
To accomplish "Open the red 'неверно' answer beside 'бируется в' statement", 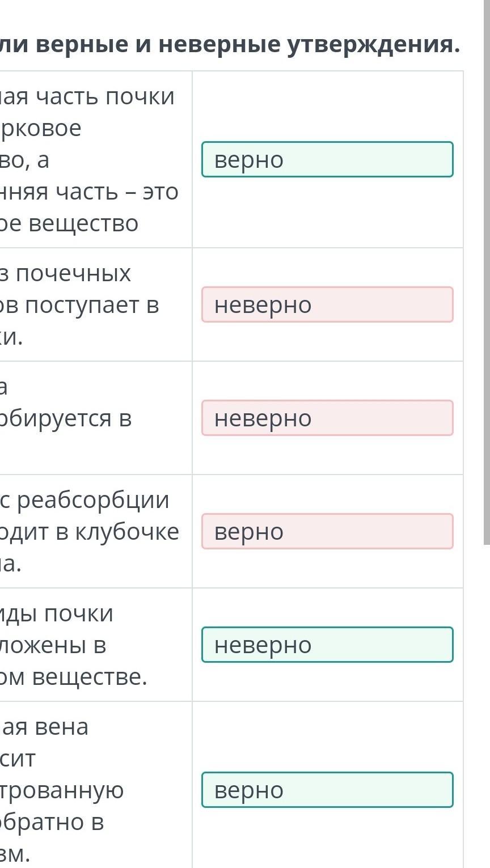I will (x=327, y=418).
